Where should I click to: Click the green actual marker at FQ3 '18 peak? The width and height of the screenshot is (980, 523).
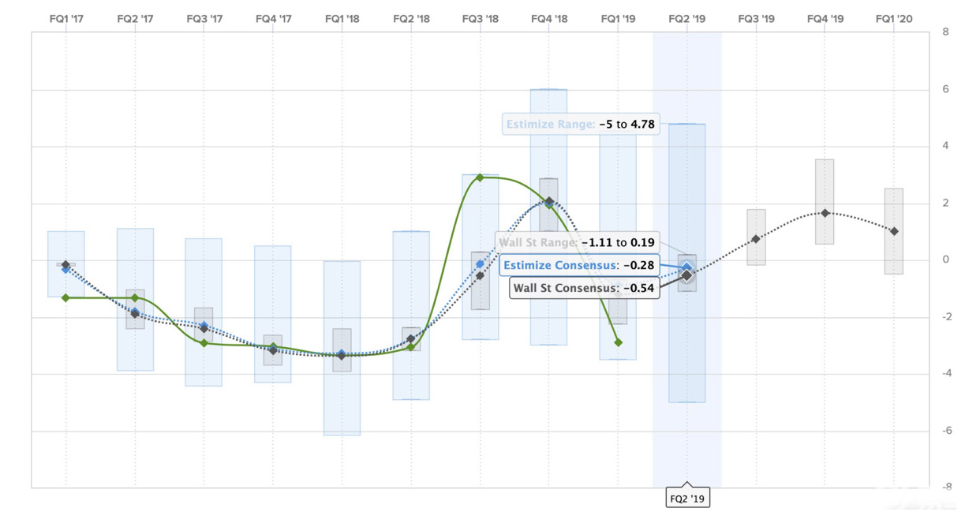tap(480, 177)
